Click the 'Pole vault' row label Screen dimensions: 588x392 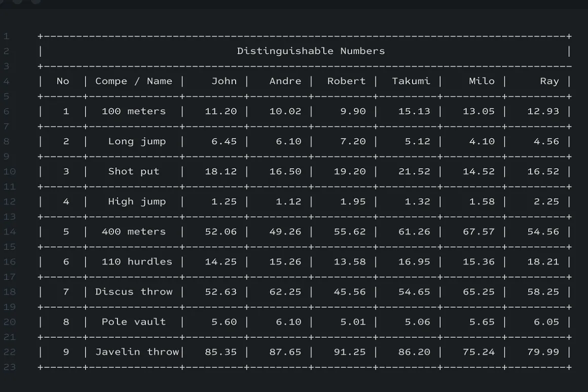pyautogui.click(x=134, y=322)
